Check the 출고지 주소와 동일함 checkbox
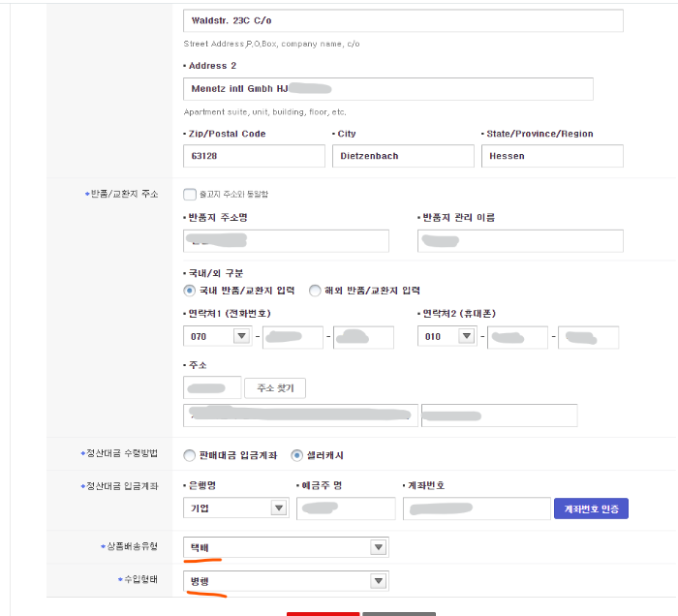The image size is (678, 616). (190, 195)
